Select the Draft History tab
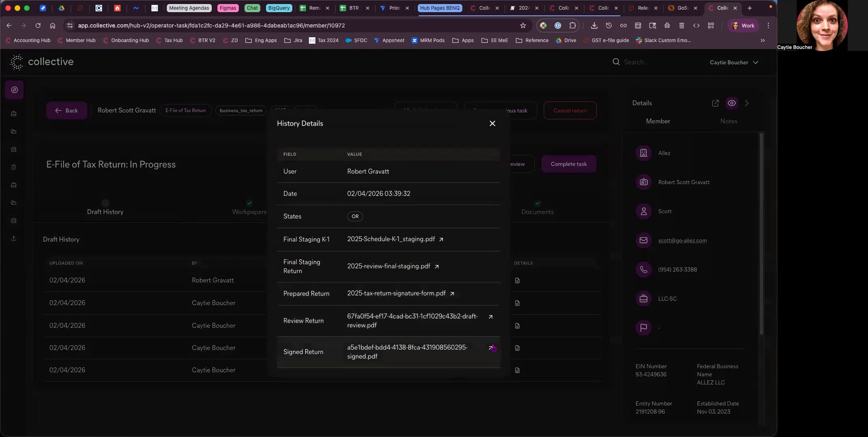 105,212
